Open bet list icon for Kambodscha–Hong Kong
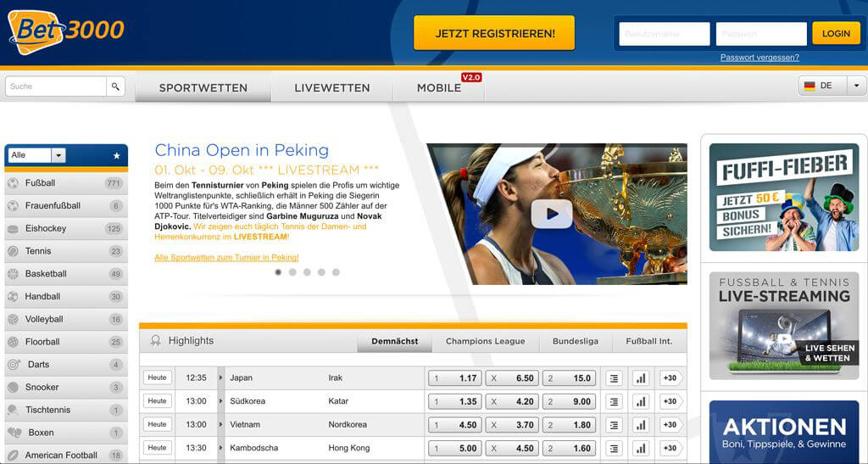Image resolution: width=868 pixels, height=464 pixels. tap(614, 448)
